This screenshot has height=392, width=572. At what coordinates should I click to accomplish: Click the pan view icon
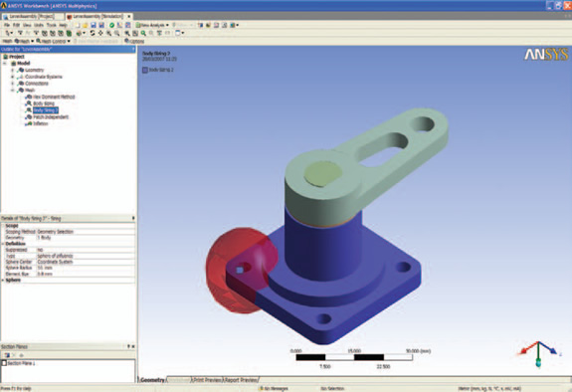click(x=100, y=33)
